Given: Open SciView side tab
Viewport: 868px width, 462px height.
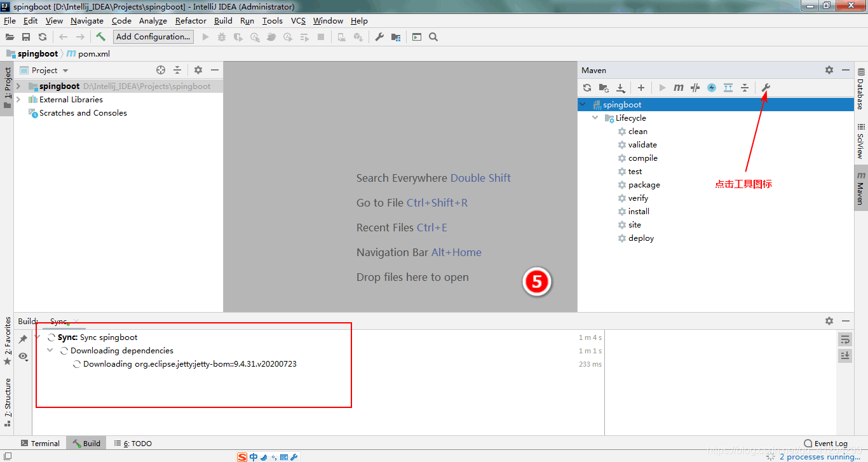Looking at the screenshot, I should 861,140.
